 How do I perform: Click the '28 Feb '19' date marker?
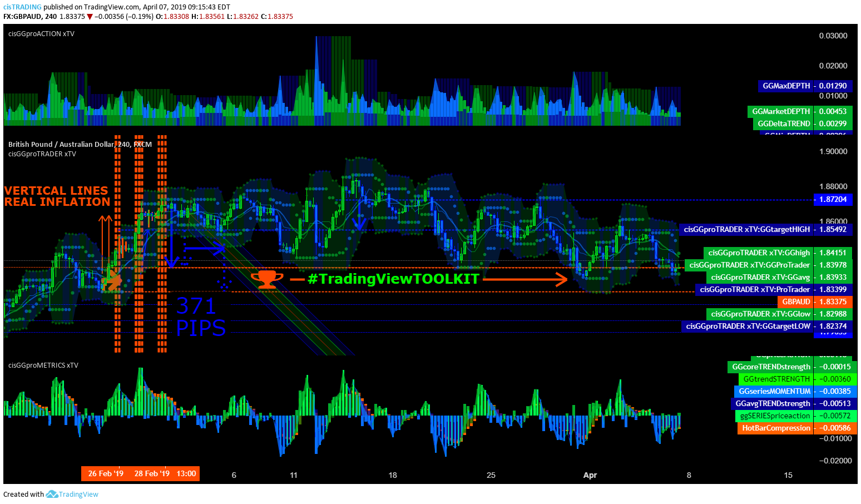[x=152, y=473]
